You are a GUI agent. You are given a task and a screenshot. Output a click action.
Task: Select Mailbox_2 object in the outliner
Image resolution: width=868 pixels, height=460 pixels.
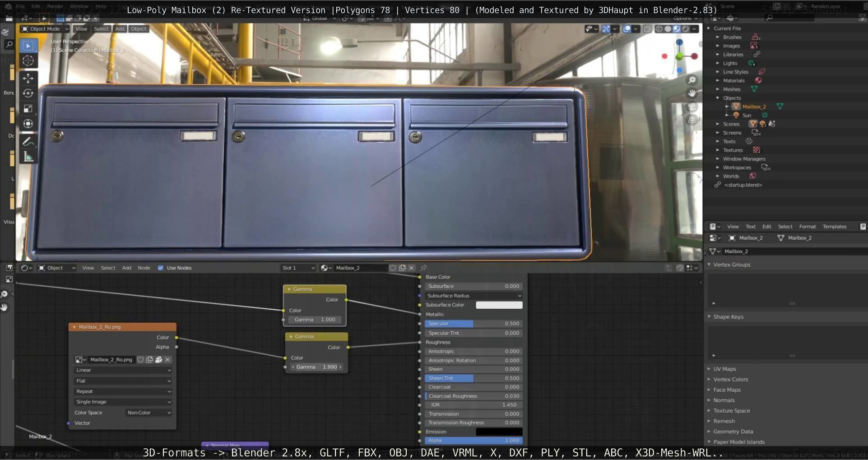pos(754,107)
